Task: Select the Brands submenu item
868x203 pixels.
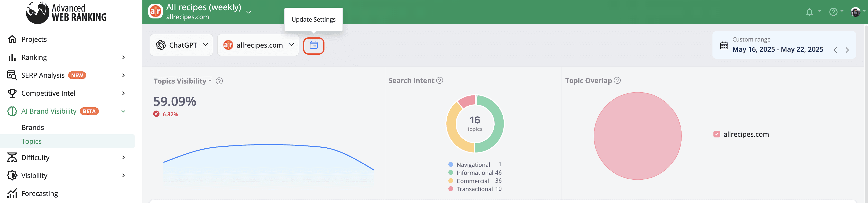Action: (x=33, y=127)
